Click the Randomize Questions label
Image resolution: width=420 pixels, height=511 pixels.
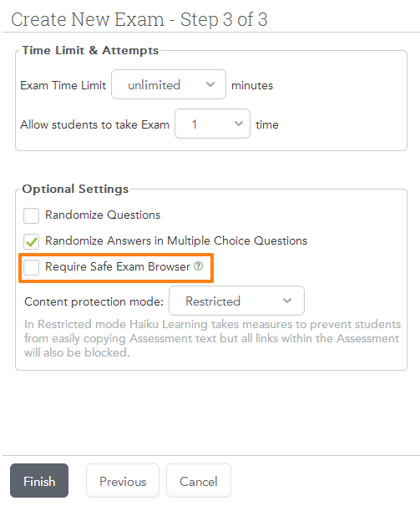tap(103, 215)
